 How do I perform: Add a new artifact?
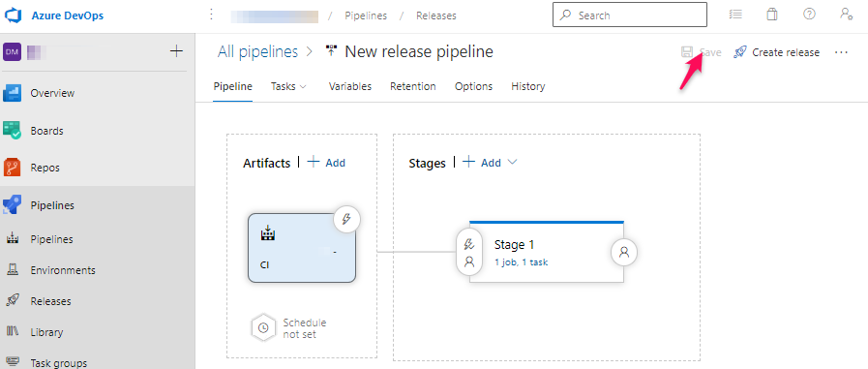coord(327,163)
